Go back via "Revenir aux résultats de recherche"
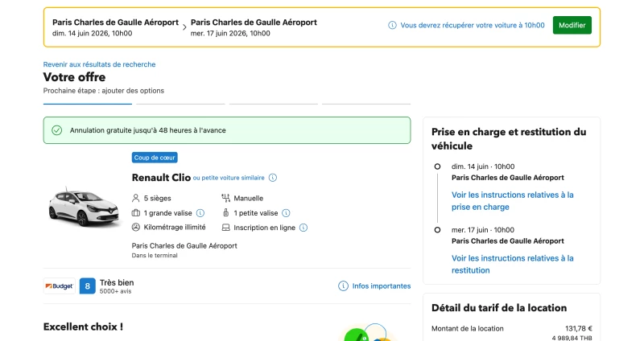Image resolution: width=644 pixels, height=341 pixels. (99, 64)
